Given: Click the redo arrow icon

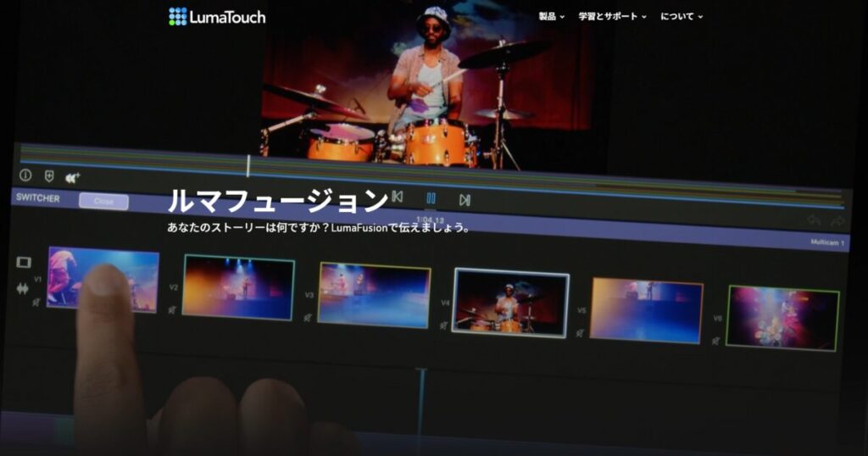Looking at the screenshot, I should (837, 221).
